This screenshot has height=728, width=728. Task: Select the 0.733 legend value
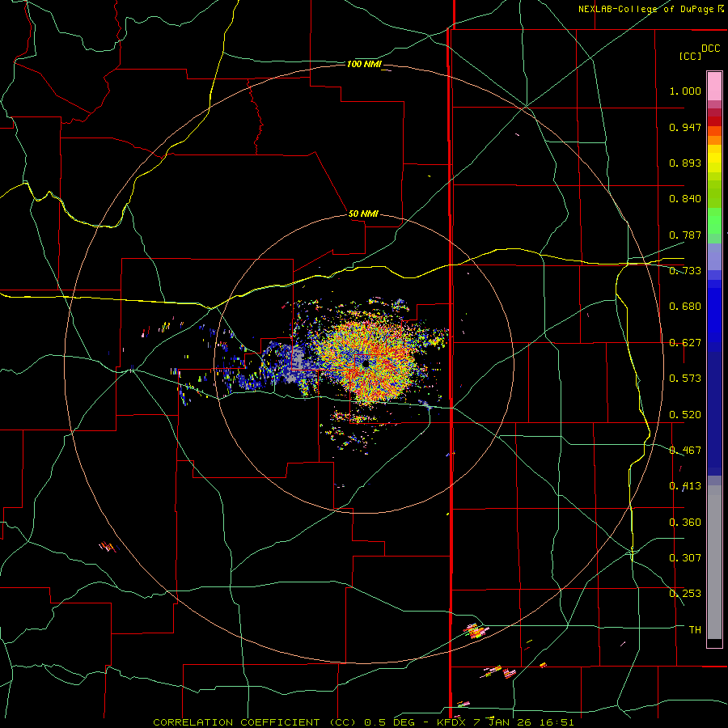pyautogui.click(x=685, y=271)
